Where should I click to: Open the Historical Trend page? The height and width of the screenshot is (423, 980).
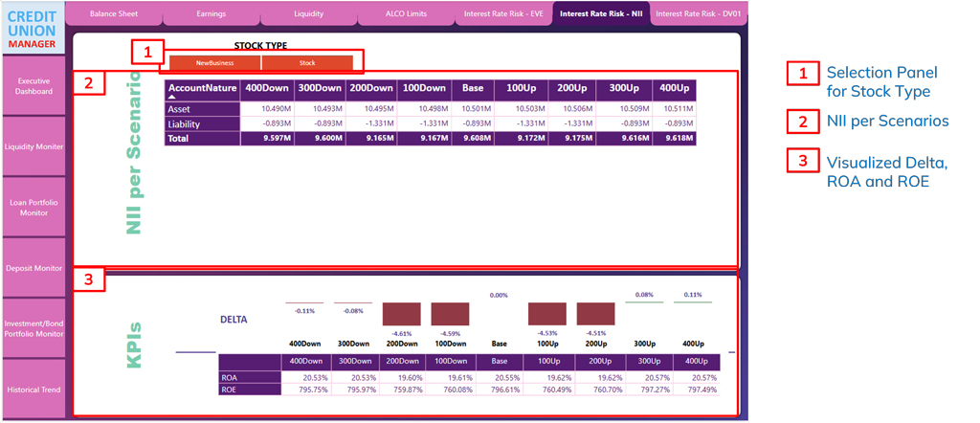(x=33, y=390)
